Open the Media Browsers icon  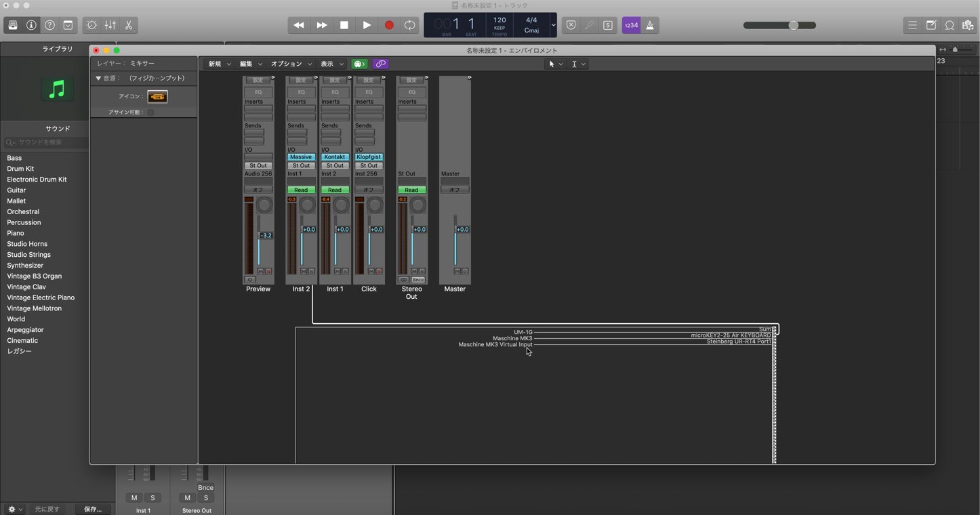[x=968, y=25]
